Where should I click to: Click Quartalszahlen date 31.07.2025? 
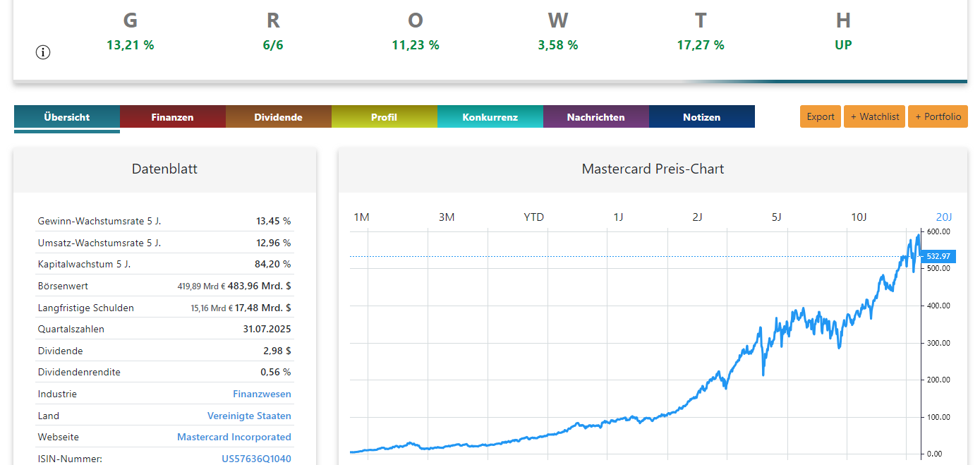(x=267, y=330)
